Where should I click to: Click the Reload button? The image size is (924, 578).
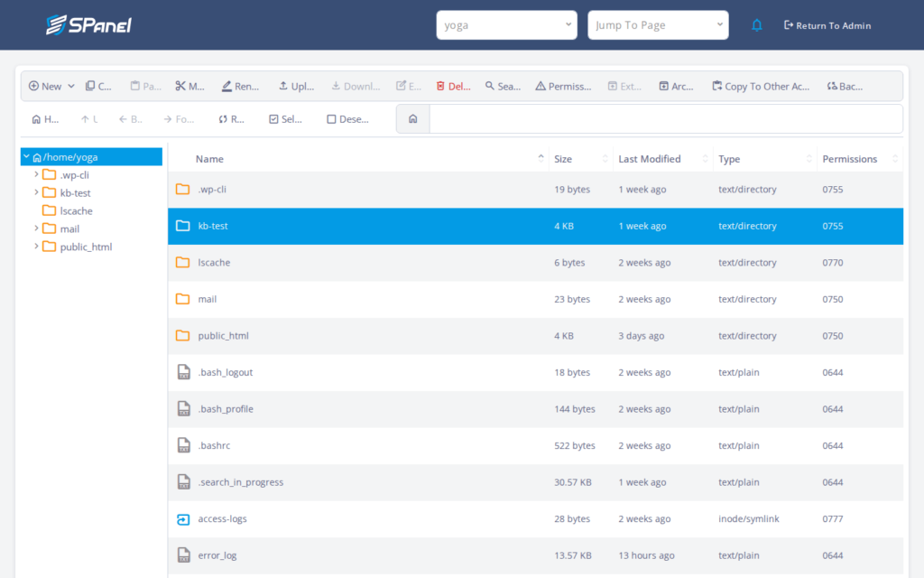coord(232,119)
